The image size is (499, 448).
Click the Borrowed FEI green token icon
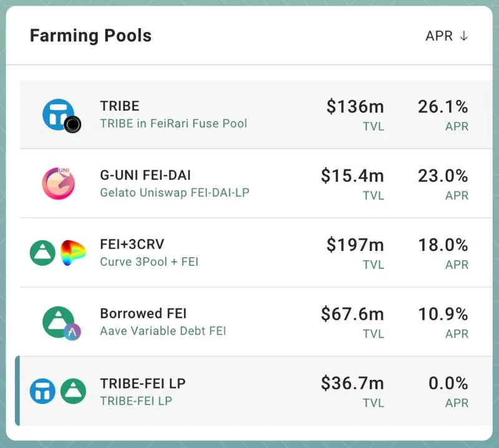tap(58, 322)
